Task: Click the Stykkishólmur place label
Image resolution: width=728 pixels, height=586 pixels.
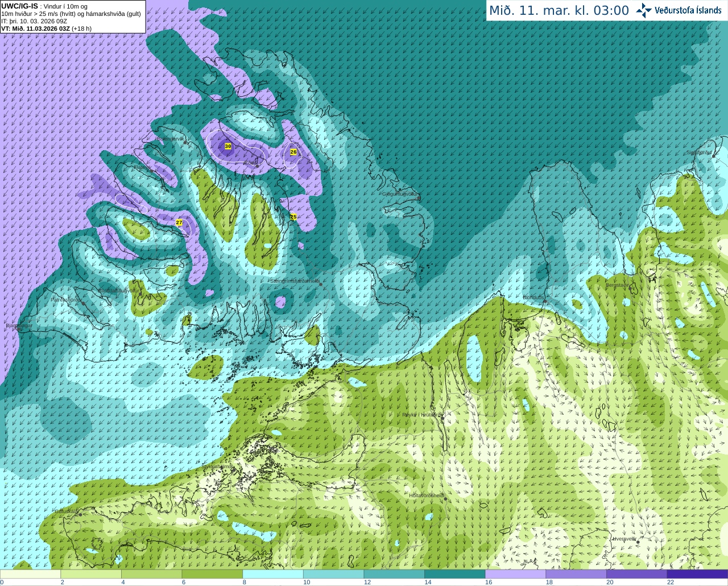Action: [x=218, y=466]
